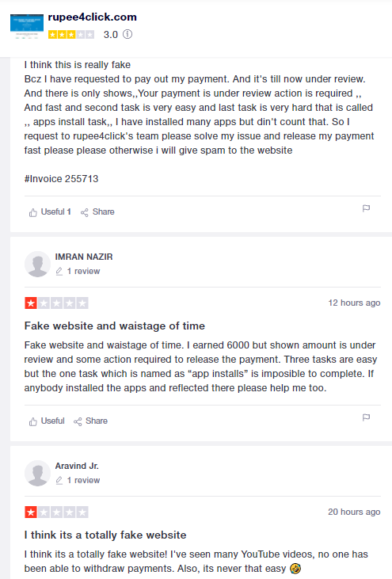Mark IMRAN NAZIR's review as Useful

click(47, 421)
